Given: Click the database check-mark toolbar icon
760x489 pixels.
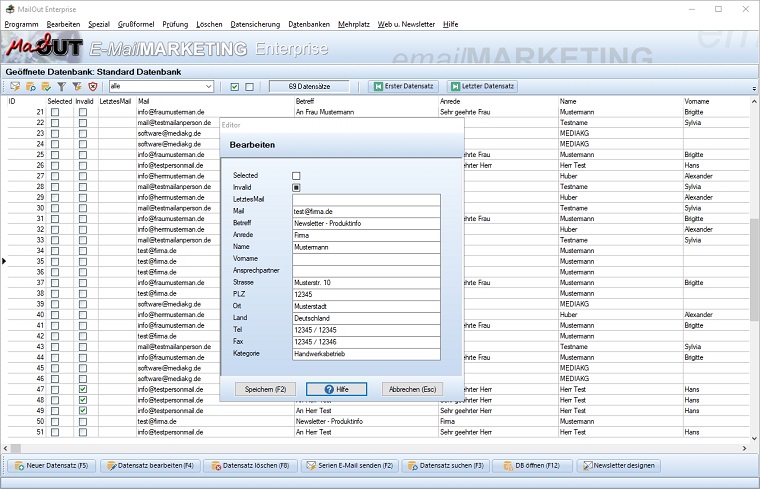Looking at the screenshot, I should [46, 86].
